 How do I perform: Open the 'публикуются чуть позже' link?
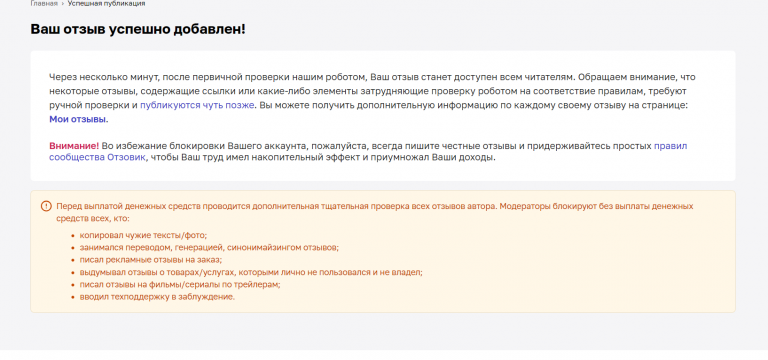click(197, 105)
